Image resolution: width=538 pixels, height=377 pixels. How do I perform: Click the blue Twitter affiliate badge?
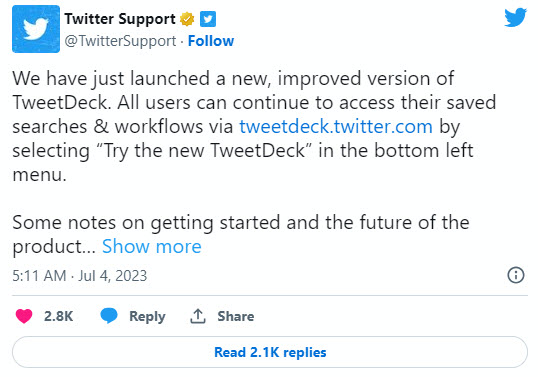[x=208, y=19]
